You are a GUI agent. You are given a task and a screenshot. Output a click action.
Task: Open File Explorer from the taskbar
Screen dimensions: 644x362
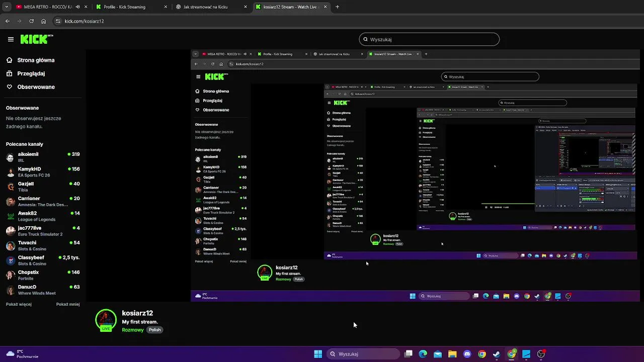pos(452,354)
